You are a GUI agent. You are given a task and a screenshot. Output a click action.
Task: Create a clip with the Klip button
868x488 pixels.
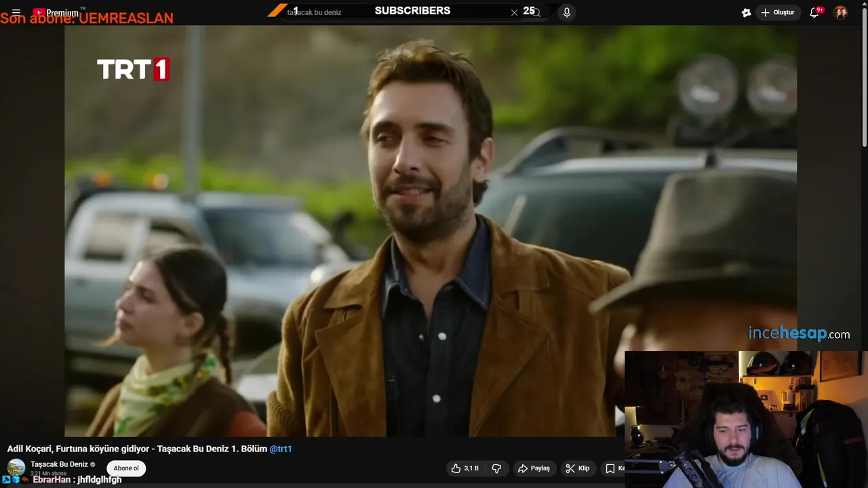[x=578, y=468]
